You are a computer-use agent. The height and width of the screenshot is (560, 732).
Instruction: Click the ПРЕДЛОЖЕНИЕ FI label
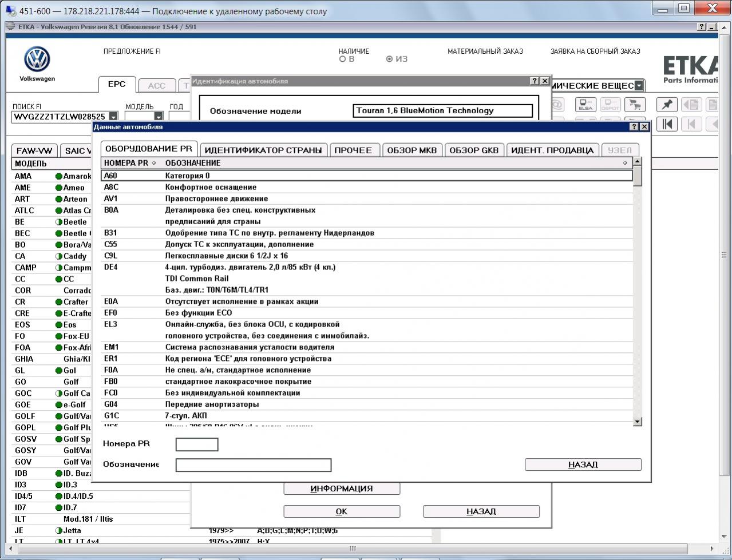point(132,51)
